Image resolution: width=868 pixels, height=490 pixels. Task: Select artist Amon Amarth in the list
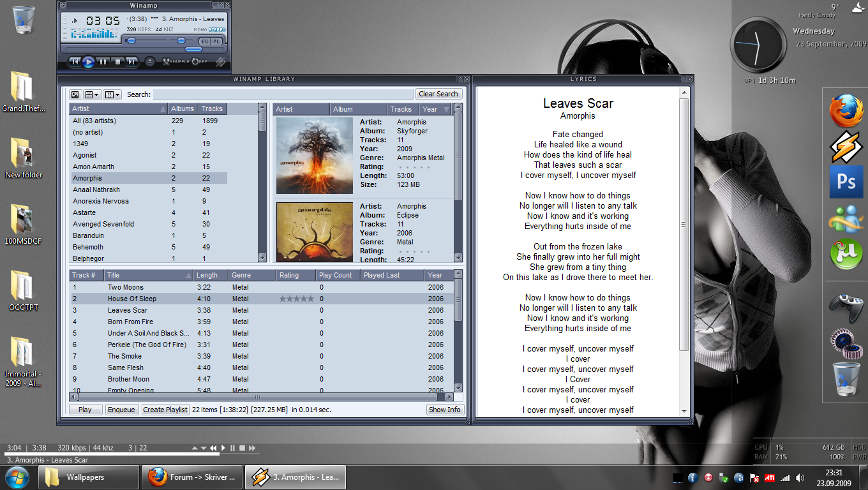point(148,167)
